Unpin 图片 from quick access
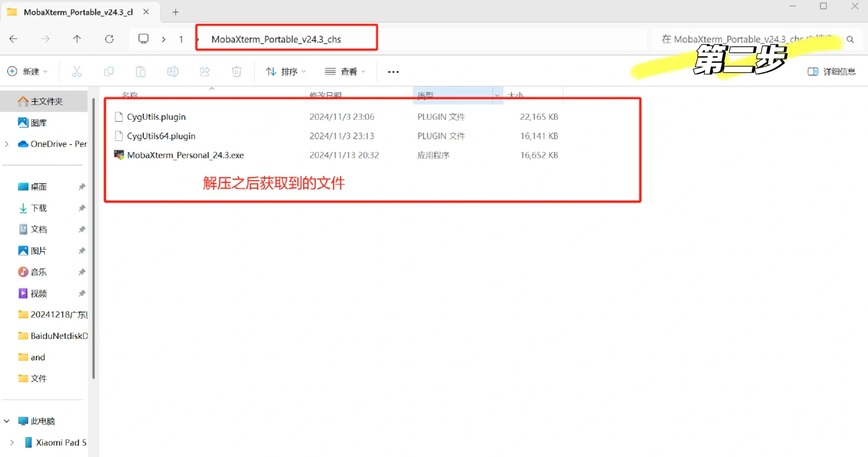Viewport: 868px width, 457px height. click(81, 251)
